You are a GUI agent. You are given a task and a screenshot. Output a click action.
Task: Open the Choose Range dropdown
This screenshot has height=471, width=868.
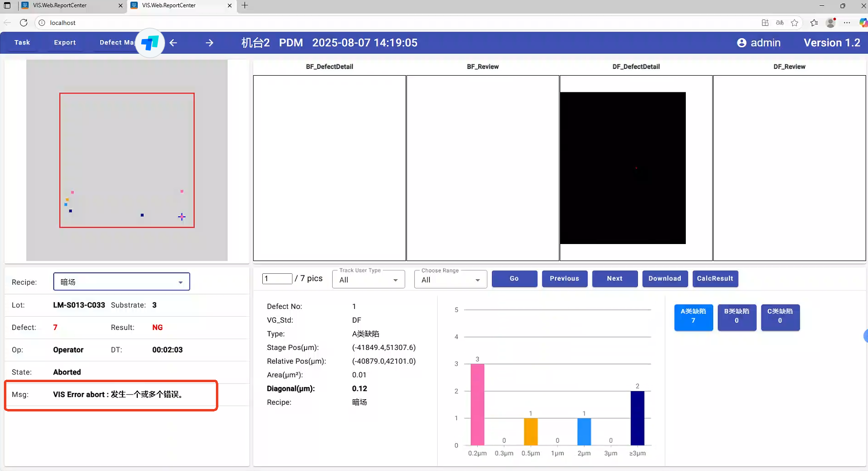450,280
